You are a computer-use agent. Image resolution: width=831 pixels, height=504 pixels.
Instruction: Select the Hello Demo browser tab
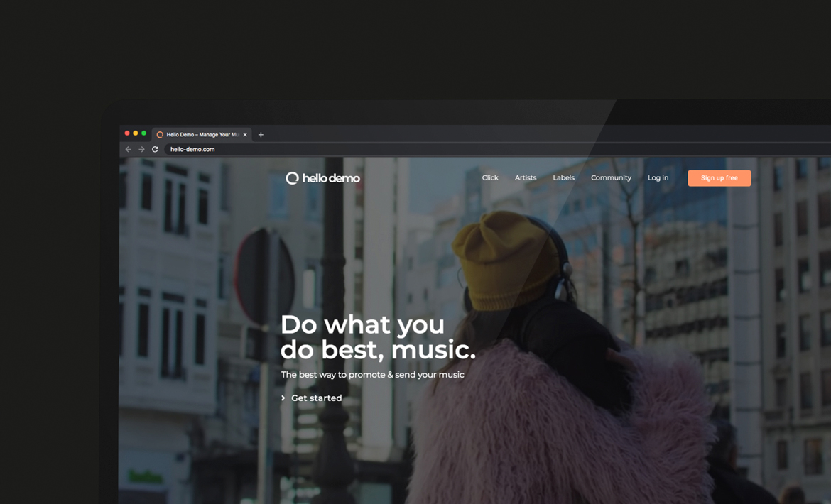click(x=202, y=134)
